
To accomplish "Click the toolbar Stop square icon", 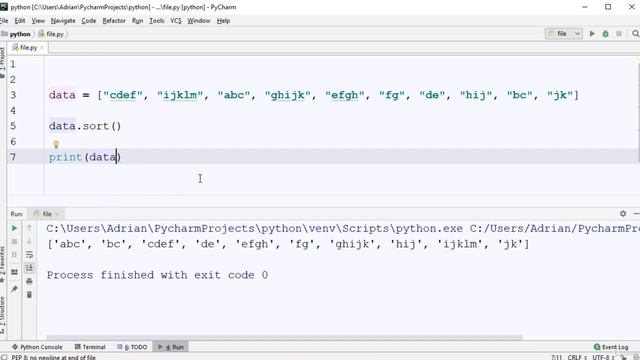I will tap(619, 34).
